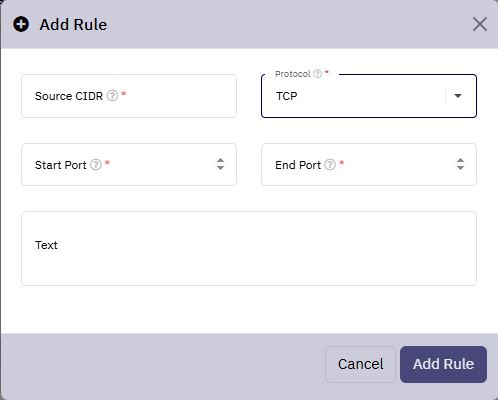
Task: Close the Add Rule dialog with X
Action: (x=480, y=24)
